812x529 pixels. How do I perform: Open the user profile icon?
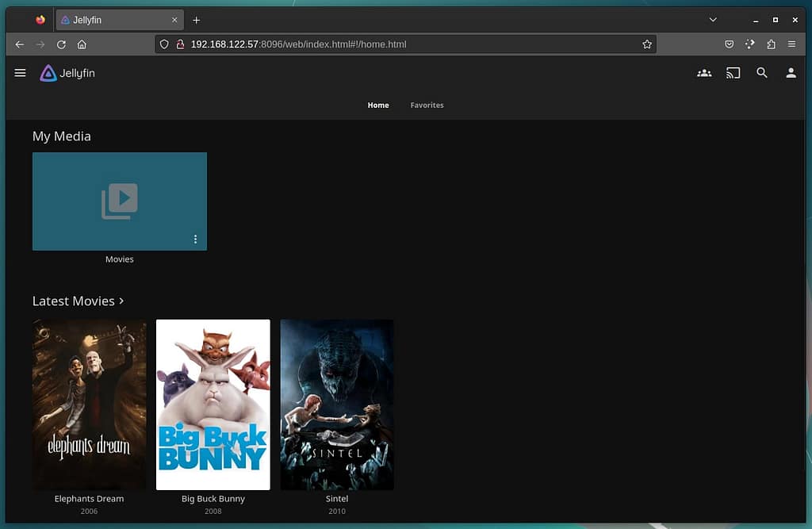click(791, 73)
